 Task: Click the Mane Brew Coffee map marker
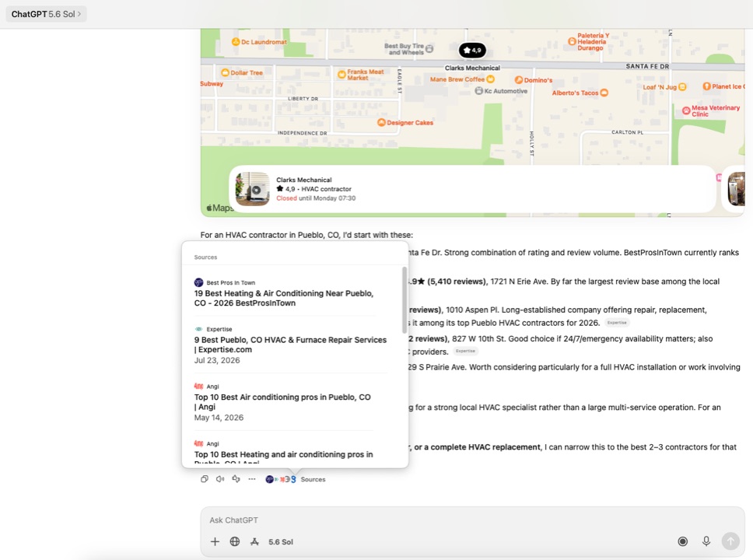pyautogui.click(x=490, y=79)
